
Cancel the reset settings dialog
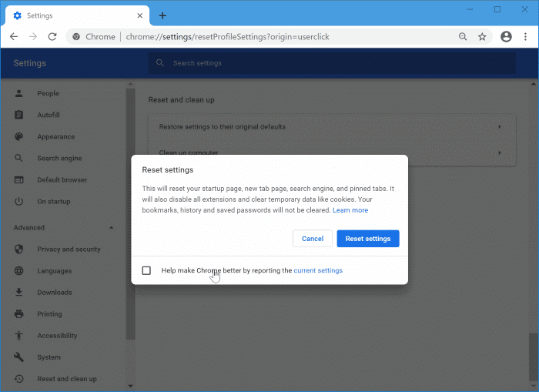[x=313, y=239]
